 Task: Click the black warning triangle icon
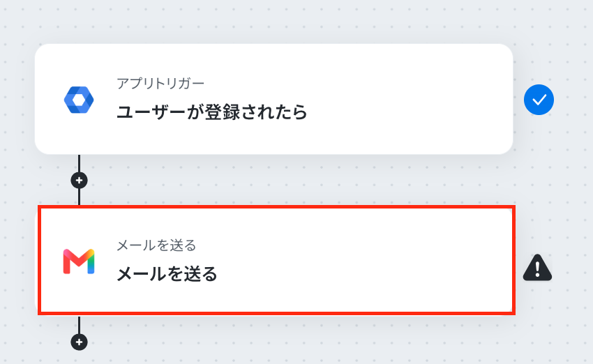pos(537,268)
